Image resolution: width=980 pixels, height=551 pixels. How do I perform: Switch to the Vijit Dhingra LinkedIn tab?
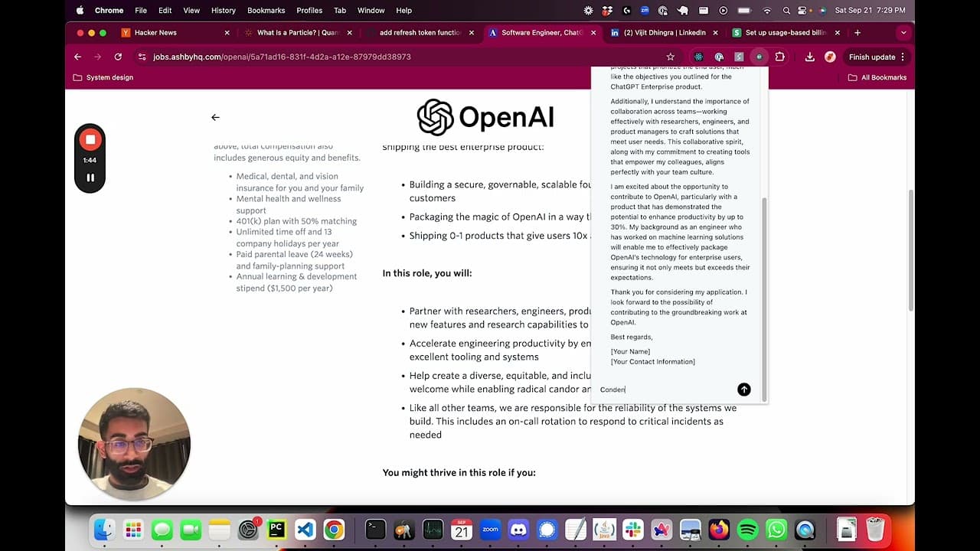click(665, 33)
